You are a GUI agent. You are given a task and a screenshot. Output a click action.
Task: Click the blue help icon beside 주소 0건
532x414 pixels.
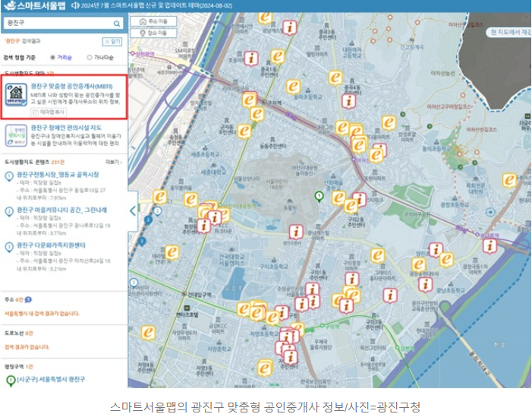[29, 299]
